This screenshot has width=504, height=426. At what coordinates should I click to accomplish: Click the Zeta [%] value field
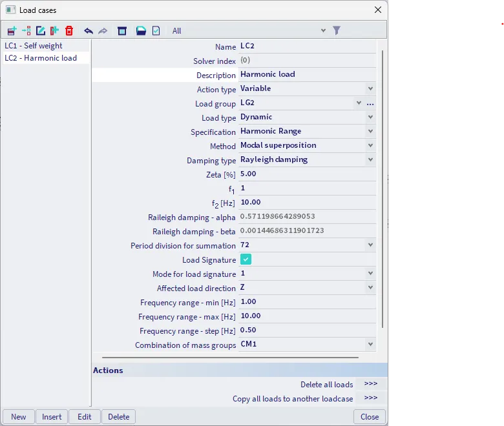(304, 174)
